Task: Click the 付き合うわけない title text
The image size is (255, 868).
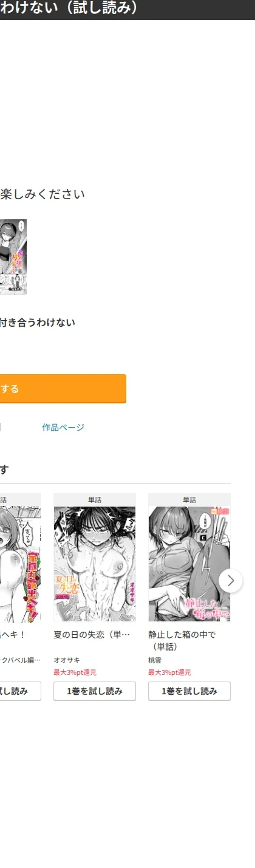Action: coord(38,323)
